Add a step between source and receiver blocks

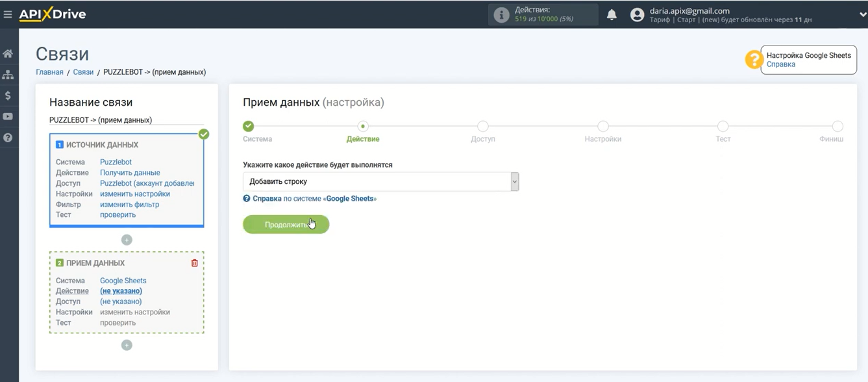pos(127,240)
